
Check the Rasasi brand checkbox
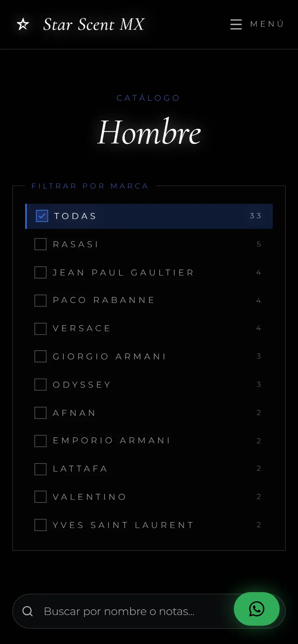coord(40,244)
